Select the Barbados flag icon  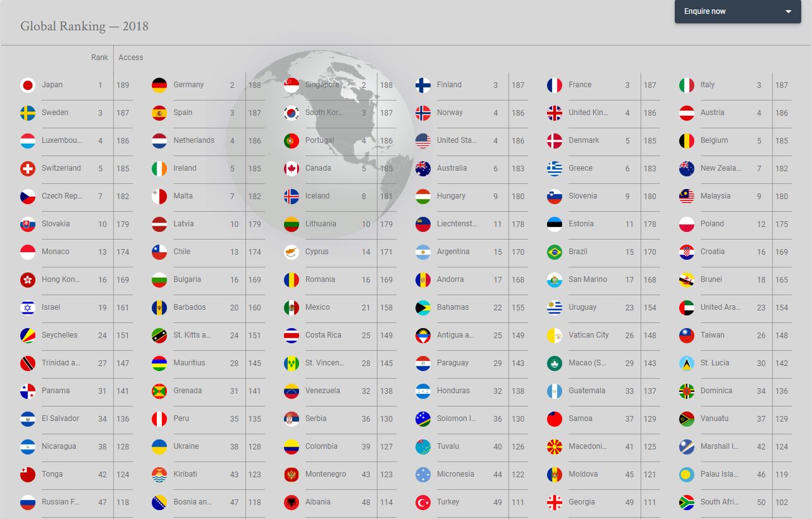coord(159,308)
